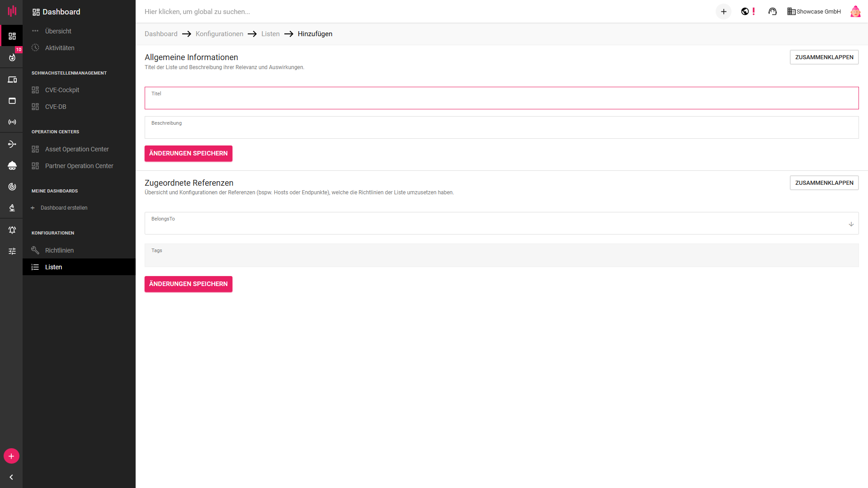The height and width of the screenshot is (488, 868).
Task: Save changes under Allgemeine Informationen
Action: point(188,154)
